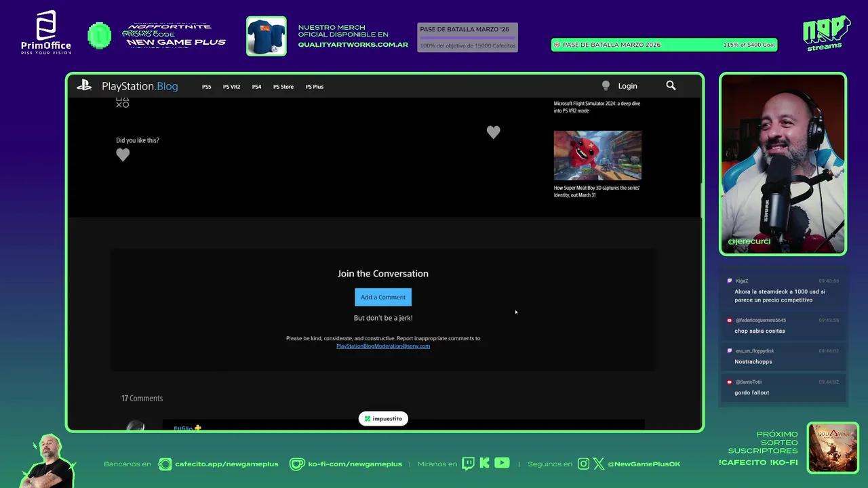Select the '17 Comments' heading text
This screenshot has width=868, height=488.
point(142,399)
